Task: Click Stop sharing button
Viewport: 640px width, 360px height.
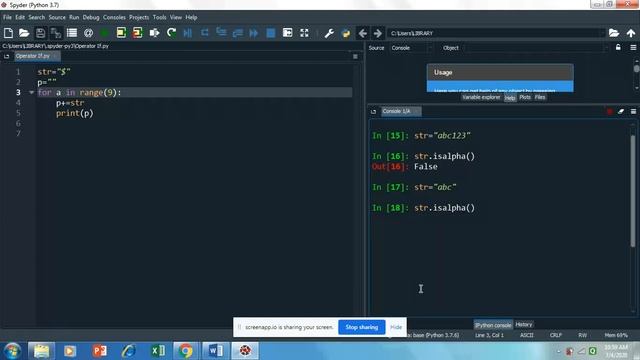Action: point(362,327)
